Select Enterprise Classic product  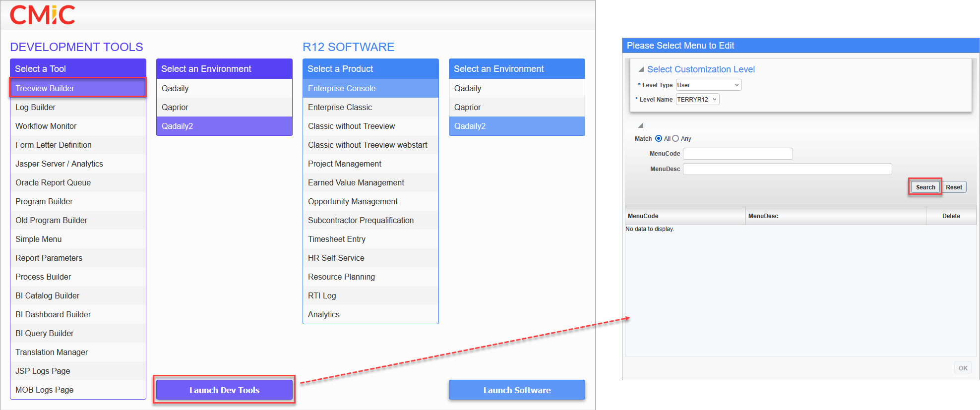point(370,107)
